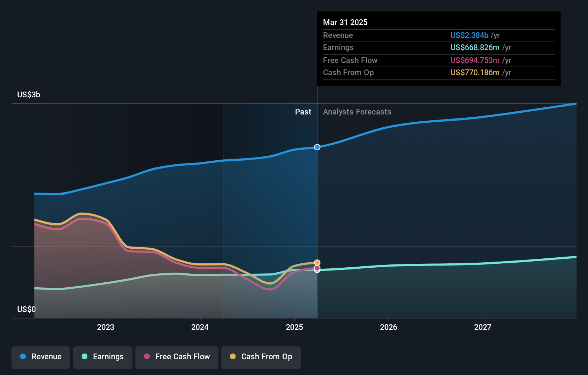Click the Past label on chart
This screenshot has width=588, height=375.
pos(303,112)
